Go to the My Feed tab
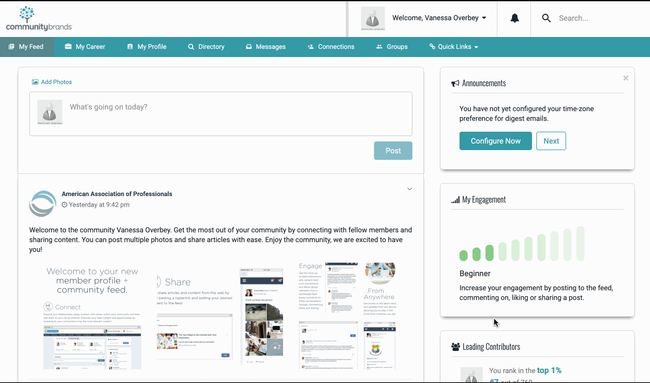Image resolution: width=650 pixels, height=383 pixels. click(27, 47)
